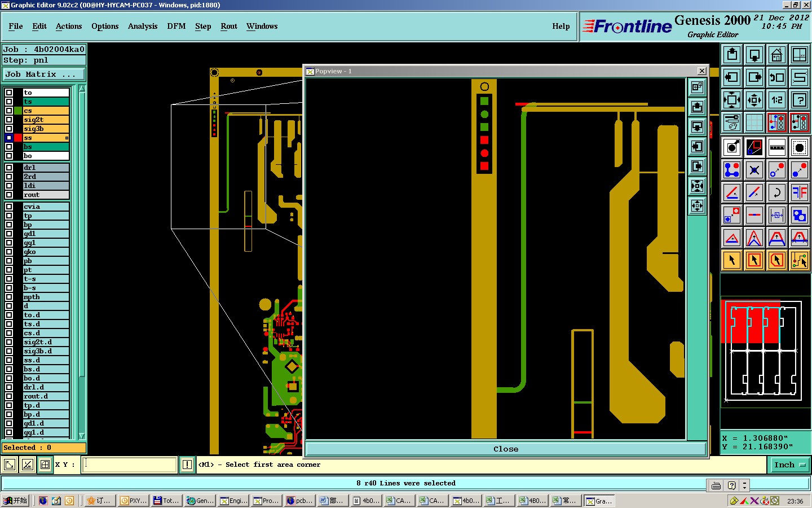The width and height of the screenshot is (812, 508).
Task: Toggle visibility box of layer cs
Action: coord(9,111)
